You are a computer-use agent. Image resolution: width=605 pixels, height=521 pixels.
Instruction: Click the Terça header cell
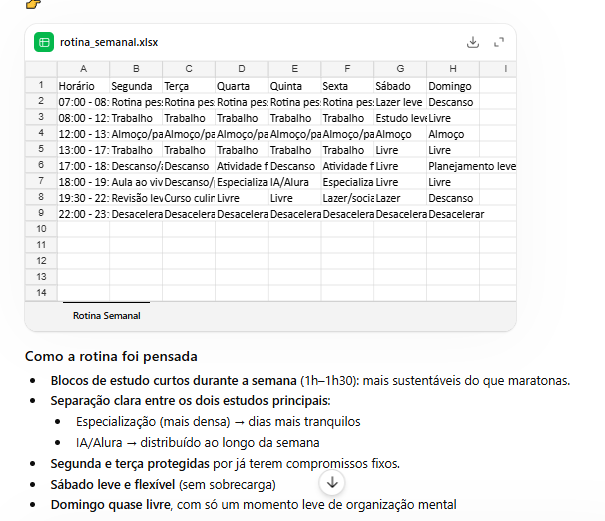(189, 86)
